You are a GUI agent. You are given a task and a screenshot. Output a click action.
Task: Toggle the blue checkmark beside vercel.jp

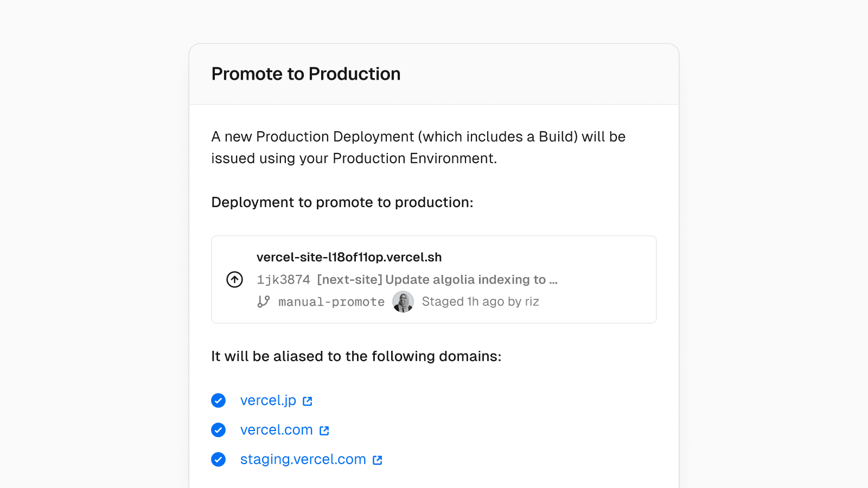click(218, 401)
